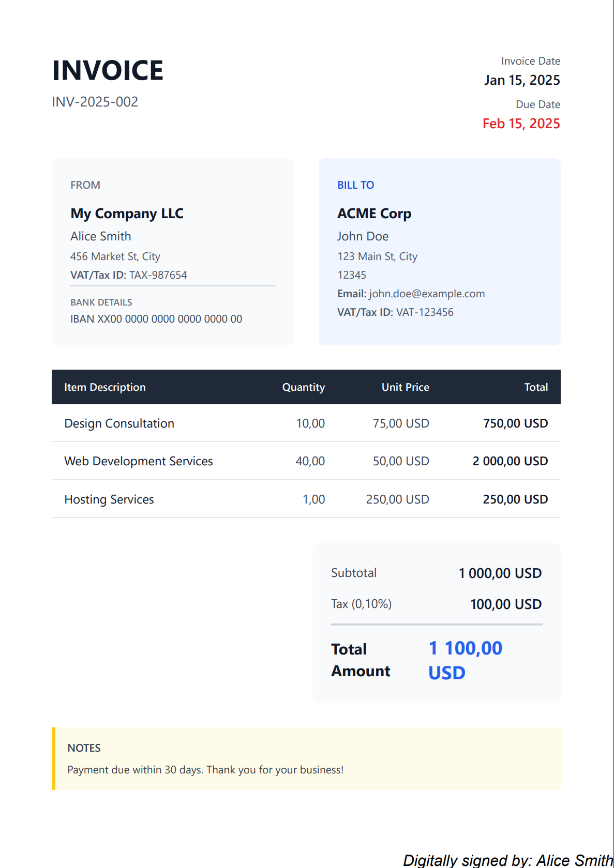Click the Digitally signed by Alice Smith text
The image size is (614, 868).
point(507,860)
